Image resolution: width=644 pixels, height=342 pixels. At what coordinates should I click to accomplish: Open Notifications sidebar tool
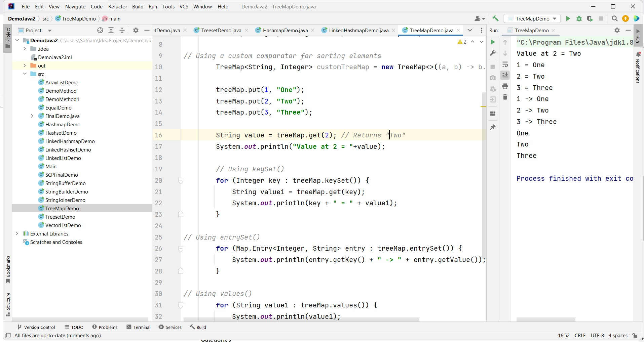pyautogui.click(x=638, y=67)
